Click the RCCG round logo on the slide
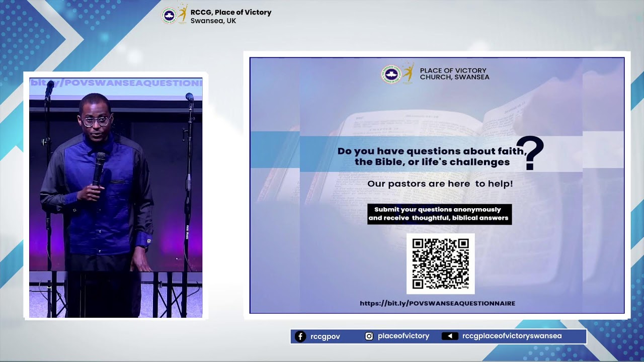The width and height of the screenshot is (644, 362). tap(390, 74)
